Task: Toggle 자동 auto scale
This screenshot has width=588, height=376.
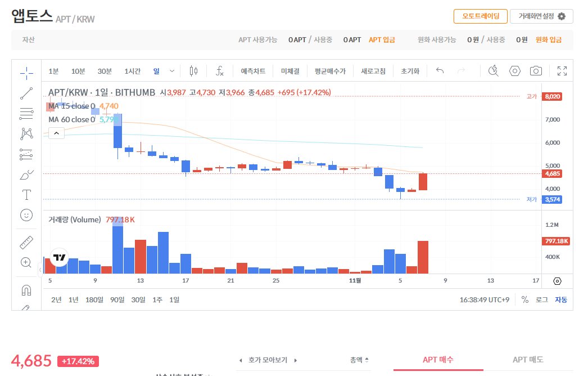Action: [x=561, y=300]
